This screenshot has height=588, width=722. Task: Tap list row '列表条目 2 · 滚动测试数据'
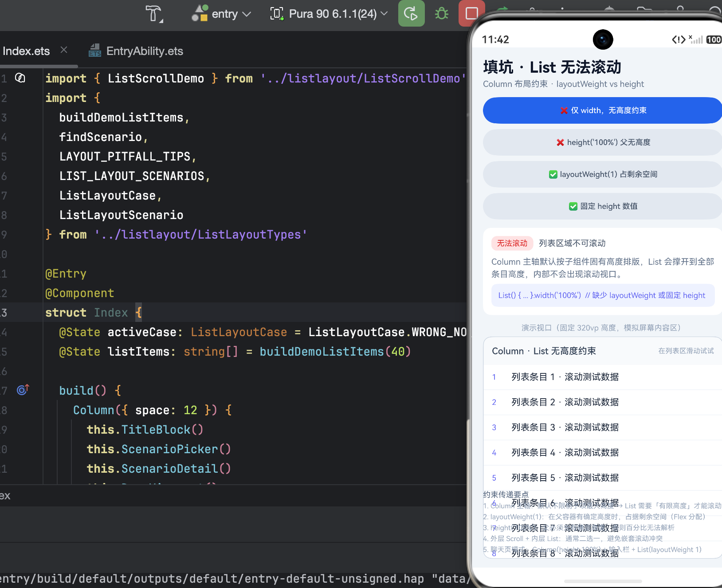click(602, 402)
